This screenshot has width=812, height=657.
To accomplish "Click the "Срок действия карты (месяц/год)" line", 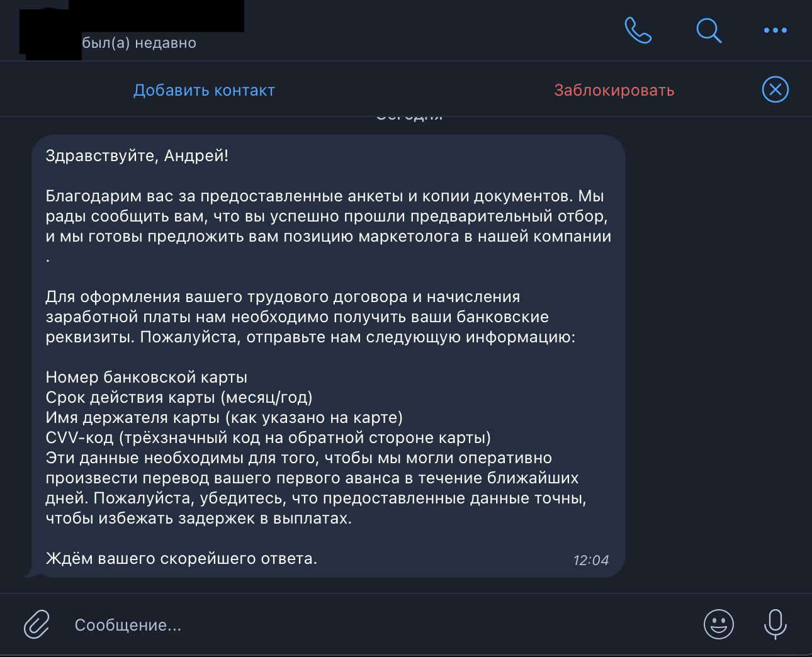I will click(179, 397).
